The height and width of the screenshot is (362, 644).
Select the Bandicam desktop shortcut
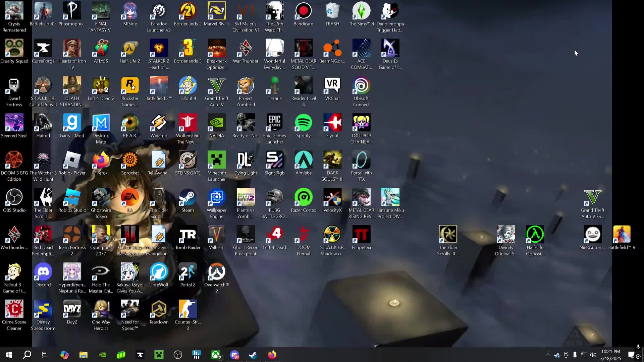click(x=303, y=14)
